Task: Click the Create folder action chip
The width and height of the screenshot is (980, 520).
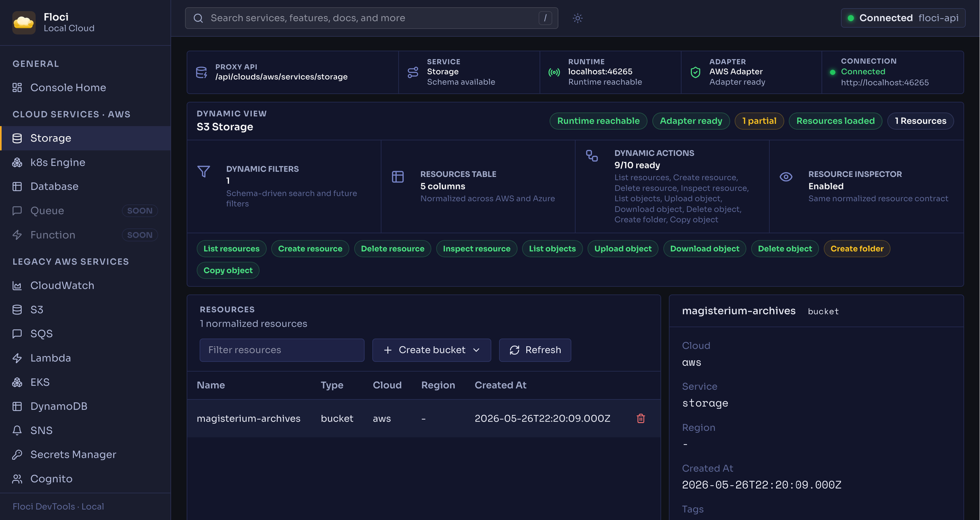Action: 857,249
